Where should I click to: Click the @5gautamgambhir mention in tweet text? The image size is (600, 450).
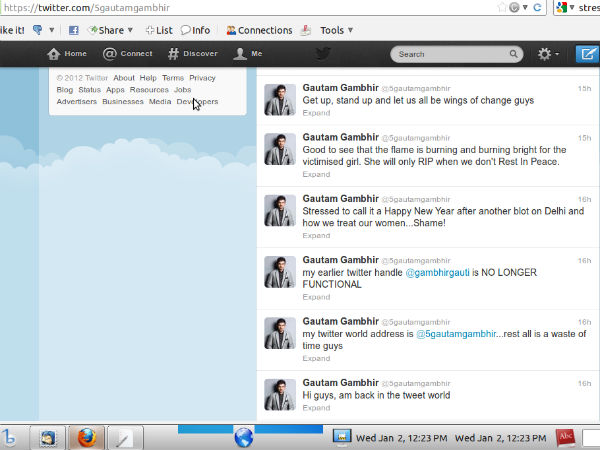click(x=456, y=334)
